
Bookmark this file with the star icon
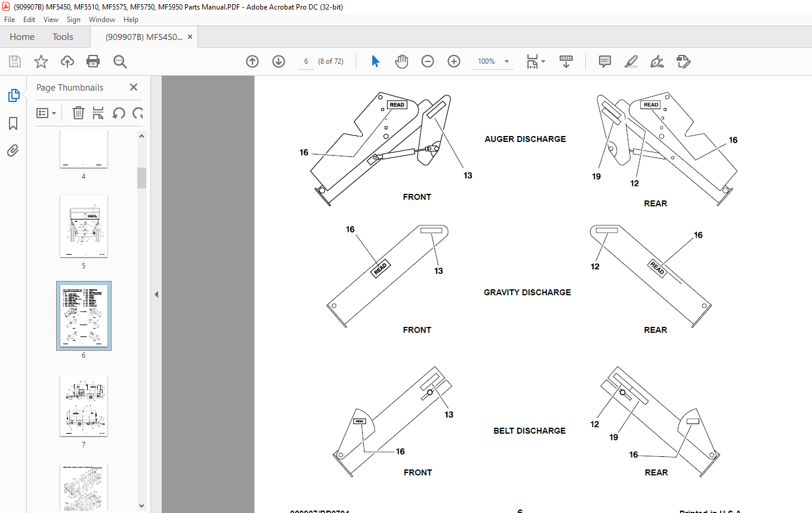[41, 61]
